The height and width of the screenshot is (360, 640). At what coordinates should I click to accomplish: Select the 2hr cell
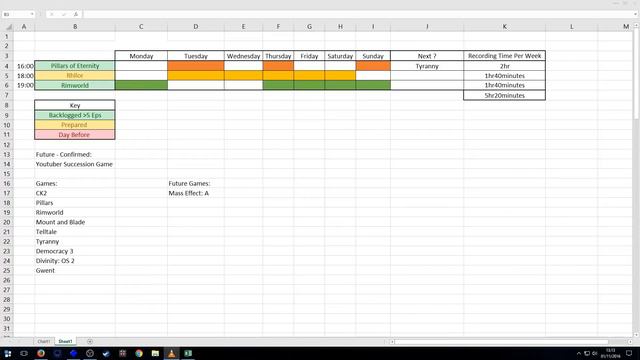click(504, 66)
